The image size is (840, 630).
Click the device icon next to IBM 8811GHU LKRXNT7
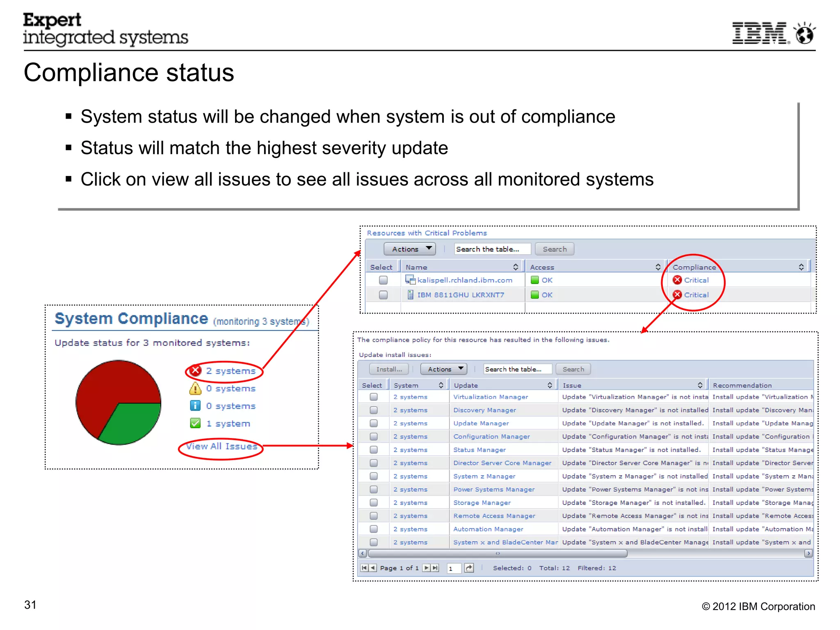click(x=410, y=294)
